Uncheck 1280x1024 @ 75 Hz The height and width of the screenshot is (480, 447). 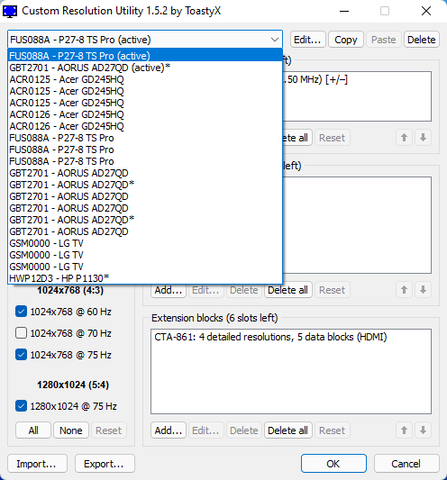tap(21, 406)
